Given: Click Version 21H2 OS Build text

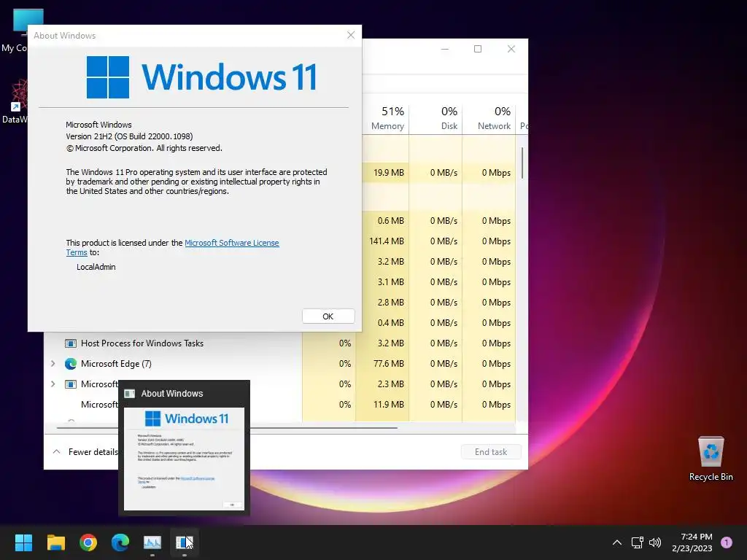Looking at the screenshot, I should click(129, 136).
